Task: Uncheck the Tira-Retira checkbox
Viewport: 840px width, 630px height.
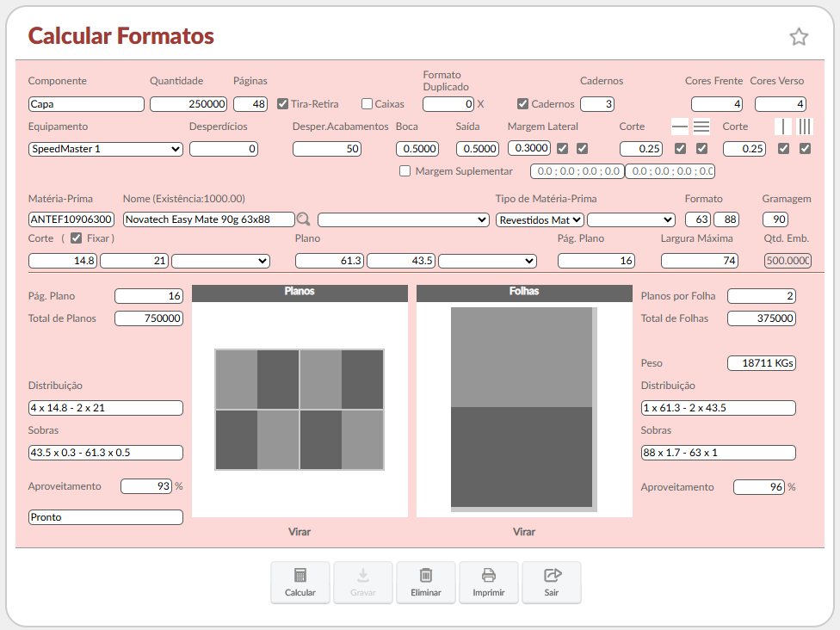Action: coord(283,104)
